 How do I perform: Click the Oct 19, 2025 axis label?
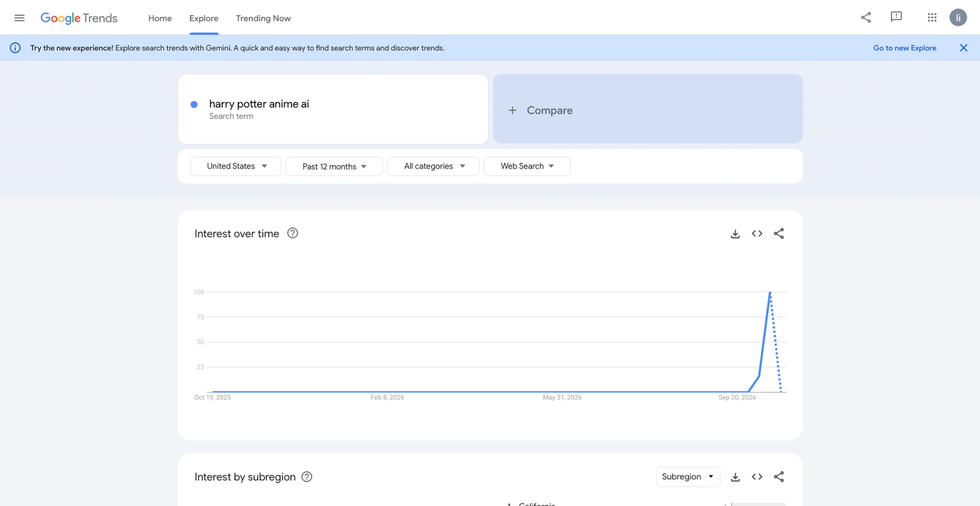click(x=213, y=398)
